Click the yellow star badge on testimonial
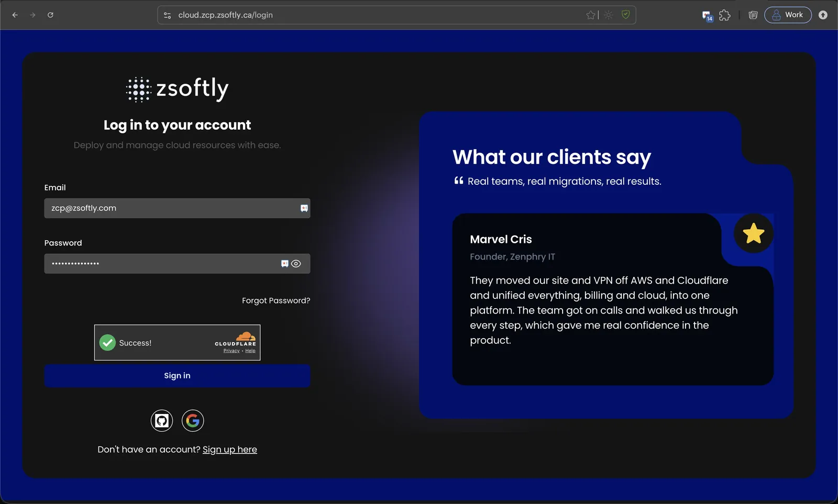 pos(753,233)
